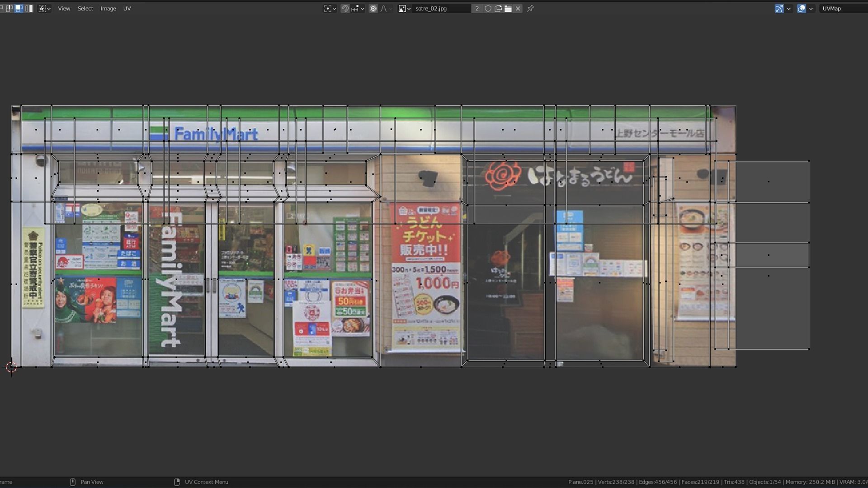Unlink sotre_02.jpg using the X icon
Image resolution: width=868 pixels, height=488 pixels.
pyautogui.click(x=518, y=8)
